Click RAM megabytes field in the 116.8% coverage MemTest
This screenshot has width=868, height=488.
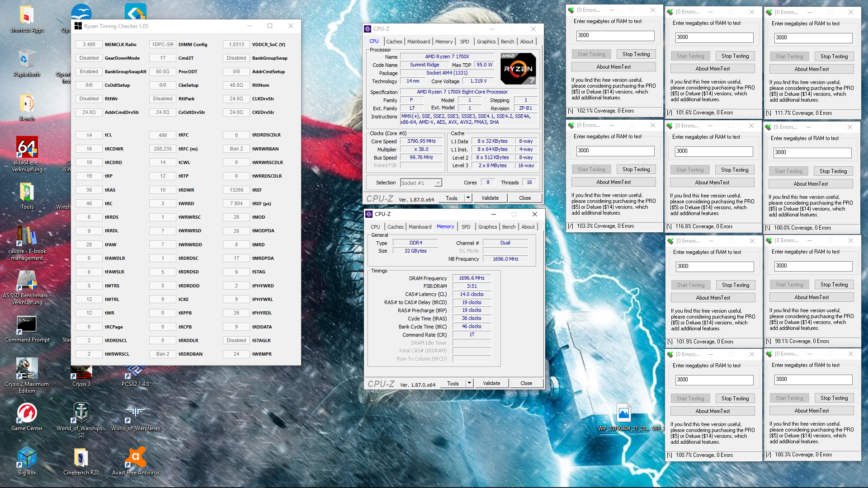(x=714, y=151)
